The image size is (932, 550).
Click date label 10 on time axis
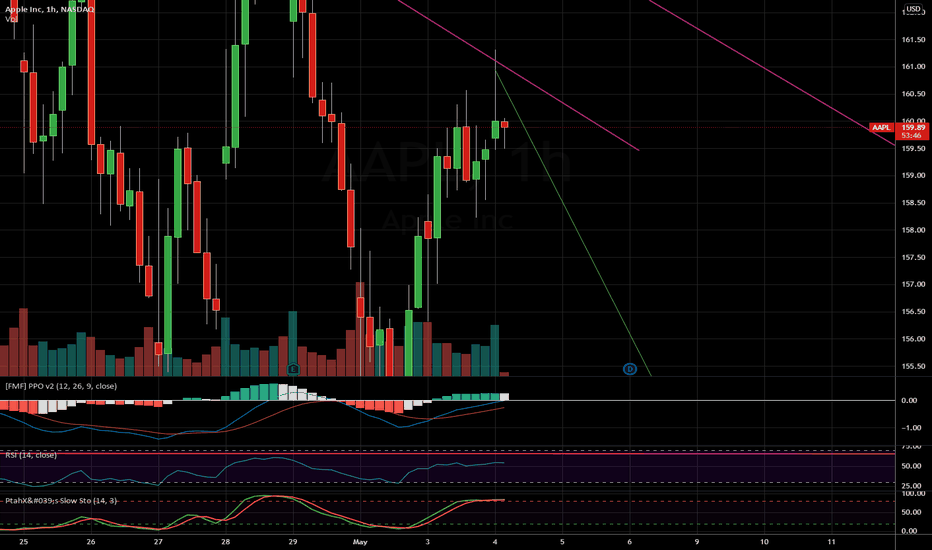764,542
